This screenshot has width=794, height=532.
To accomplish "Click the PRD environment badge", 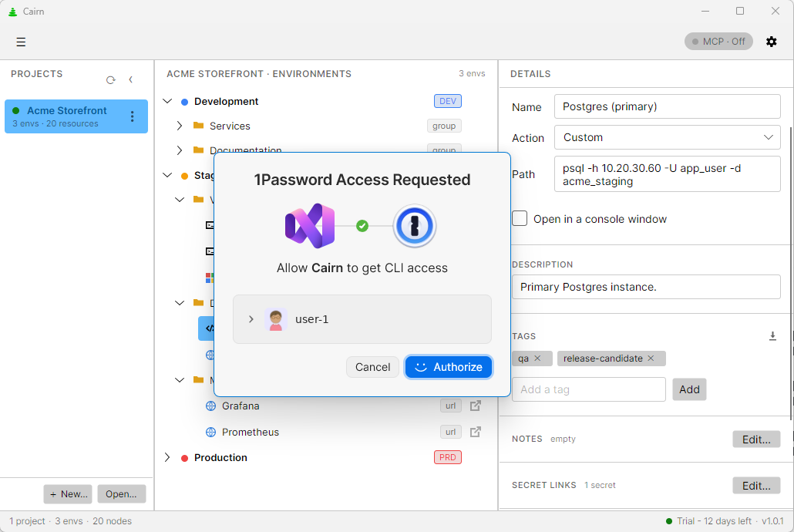I will click(448, 457).
